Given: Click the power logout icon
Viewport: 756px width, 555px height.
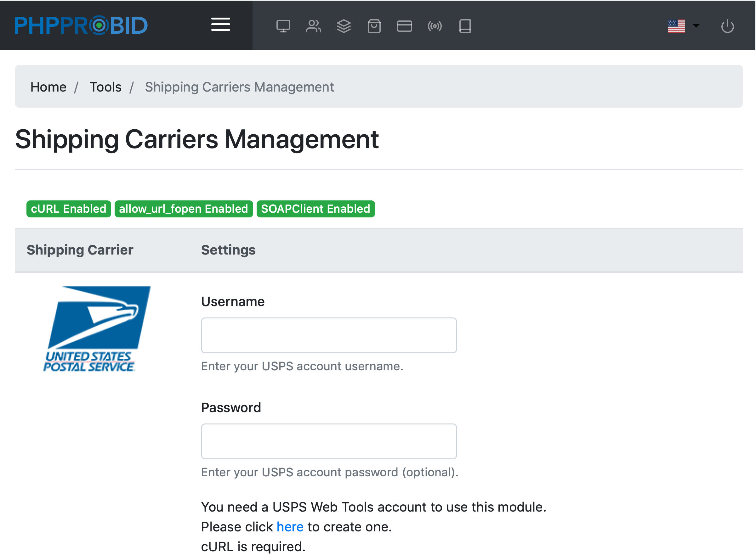Looking at the screenshot, I should coord(727,26).
